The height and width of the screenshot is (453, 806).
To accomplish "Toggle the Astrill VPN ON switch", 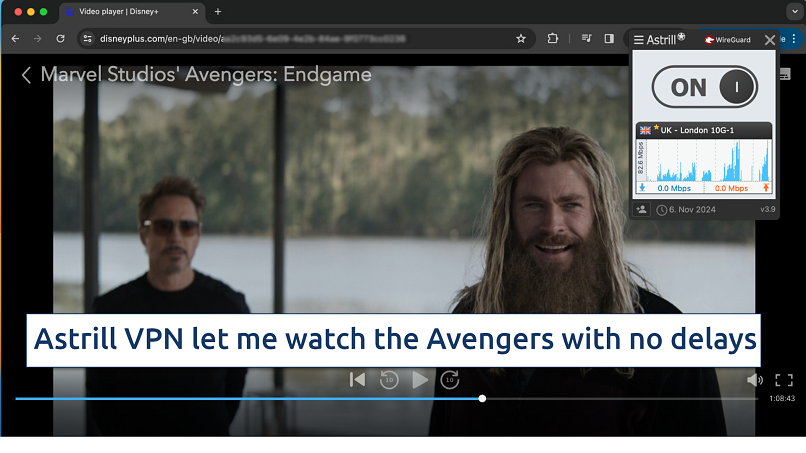I will tap(704, 87).
